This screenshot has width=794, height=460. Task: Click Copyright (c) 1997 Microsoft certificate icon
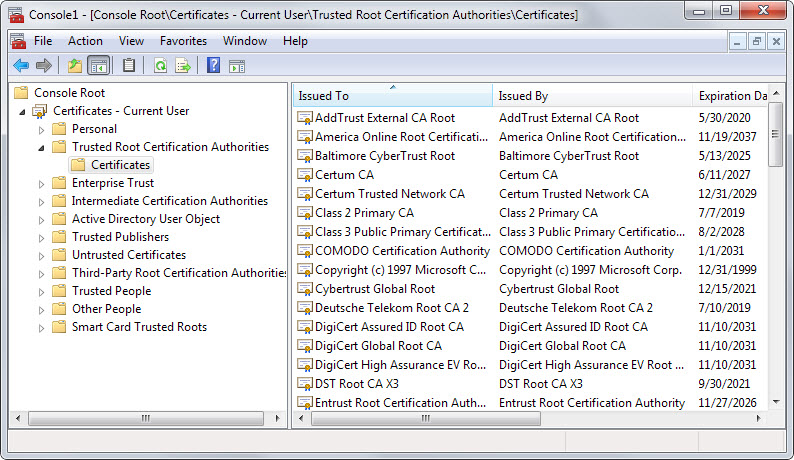coord(305,270)
